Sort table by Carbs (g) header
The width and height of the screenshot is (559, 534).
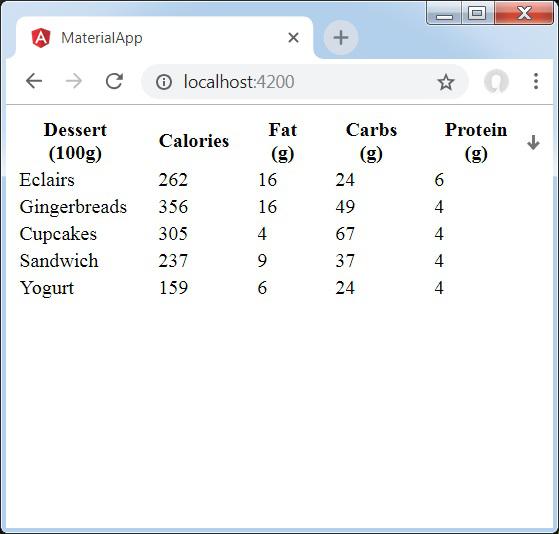click(371, 142)
